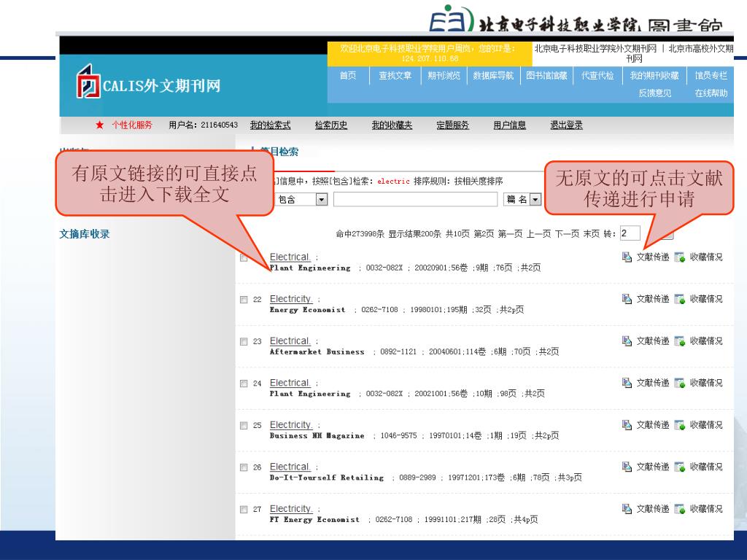Screen dimensions: 747x560
Task: Check the box for result 25
Action: [x=244, y=425]
